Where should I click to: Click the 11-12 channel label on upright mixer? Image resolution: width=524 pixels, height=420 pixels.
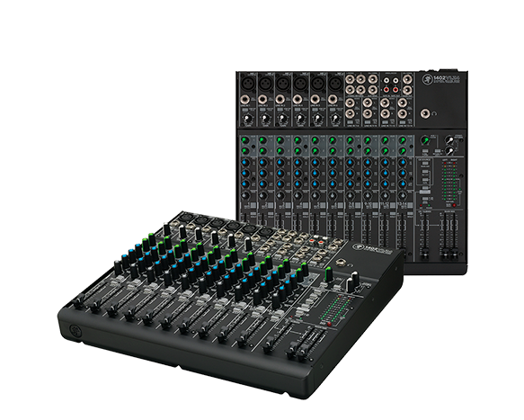(x=385, y=203)
